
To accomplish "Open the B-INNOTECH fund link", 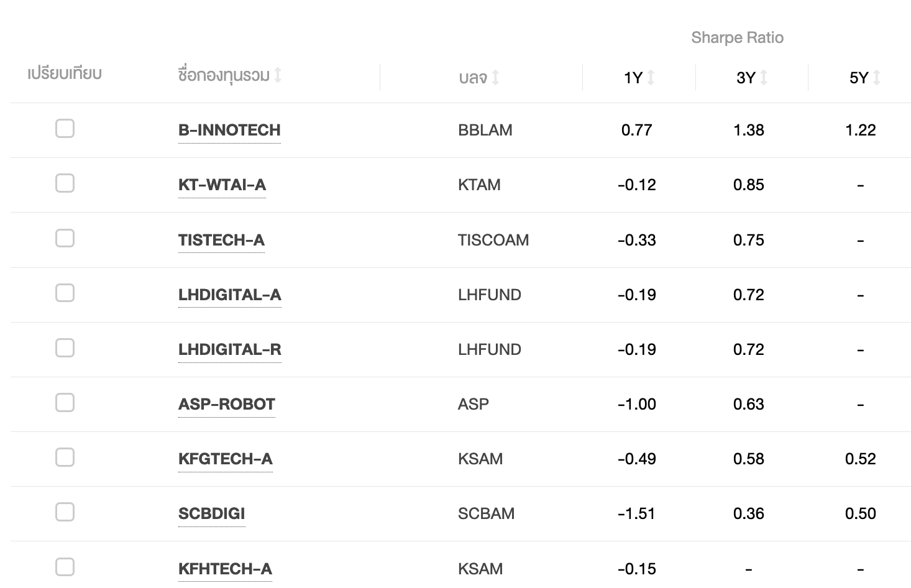I will (229, 130).
